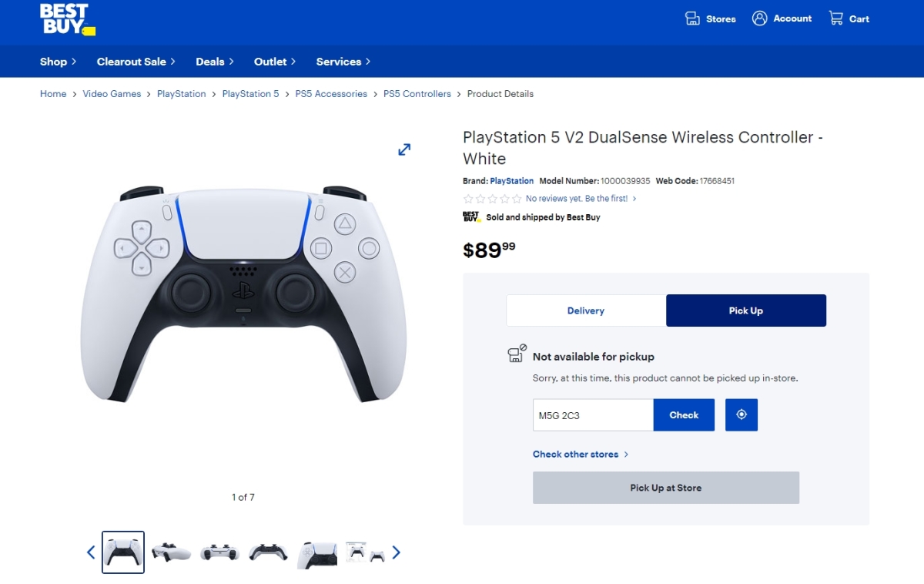The width and height of the screenshot is (924, 584).
Task: Expand product image to fullscreen
Action: coord(404,149)
